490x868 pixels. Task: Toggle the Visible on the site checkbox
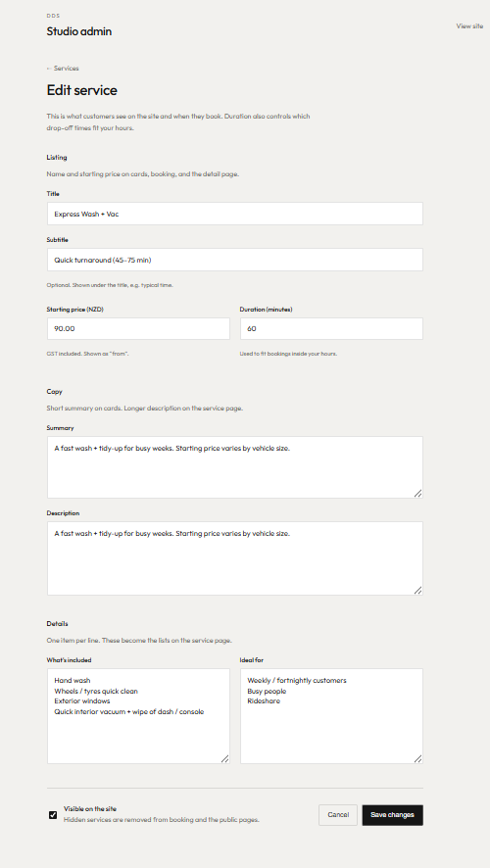coord(53,815)
